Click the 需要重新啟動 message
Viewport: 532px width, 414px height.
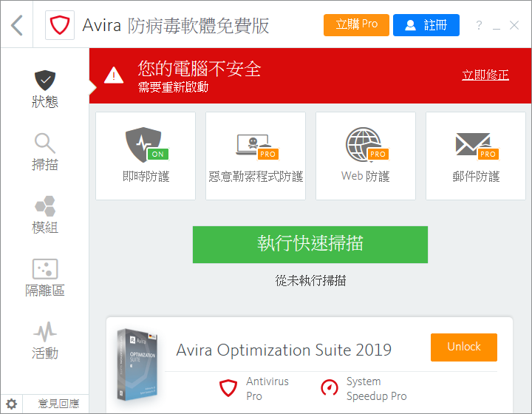(173, 87)
